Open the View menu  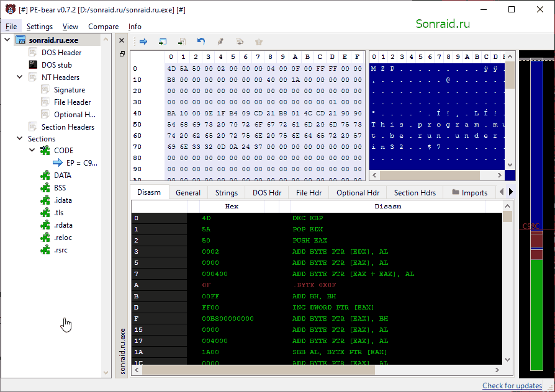[70, 27]
